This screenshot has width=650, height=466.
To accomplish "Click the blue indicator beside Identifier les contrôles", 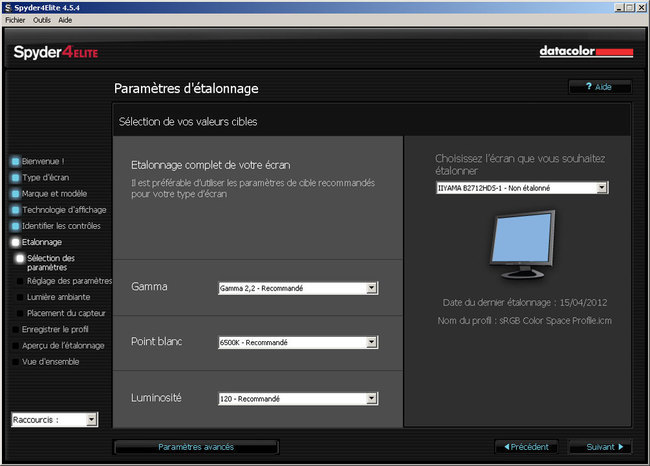I will (x=15, y=226).
